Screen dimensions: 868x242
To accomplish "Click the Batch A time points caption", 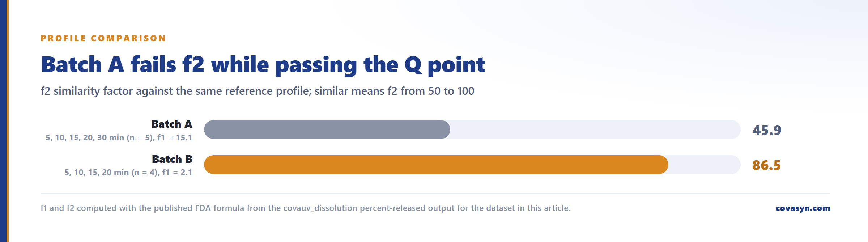I will pos(119,138).
